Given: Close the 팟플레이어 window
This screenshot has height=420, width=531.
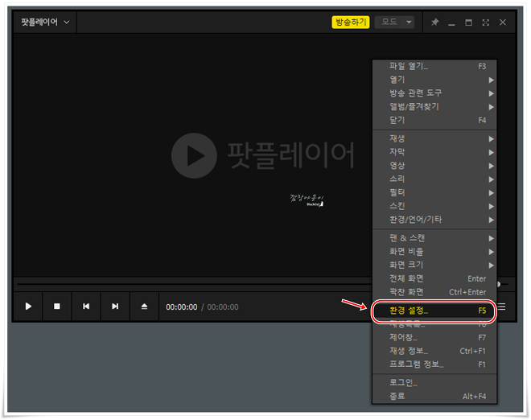Looking at the screenshot, I should 503,23.
